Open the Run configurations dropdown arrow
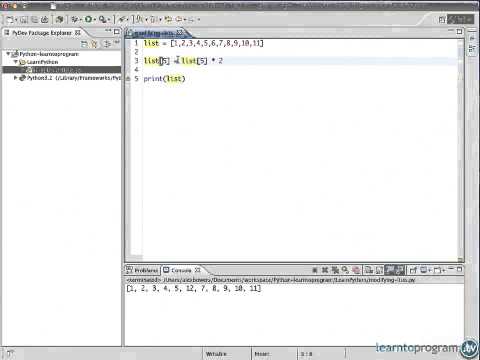Viewport: 480px width, 360px height. [x=95, y=20]
